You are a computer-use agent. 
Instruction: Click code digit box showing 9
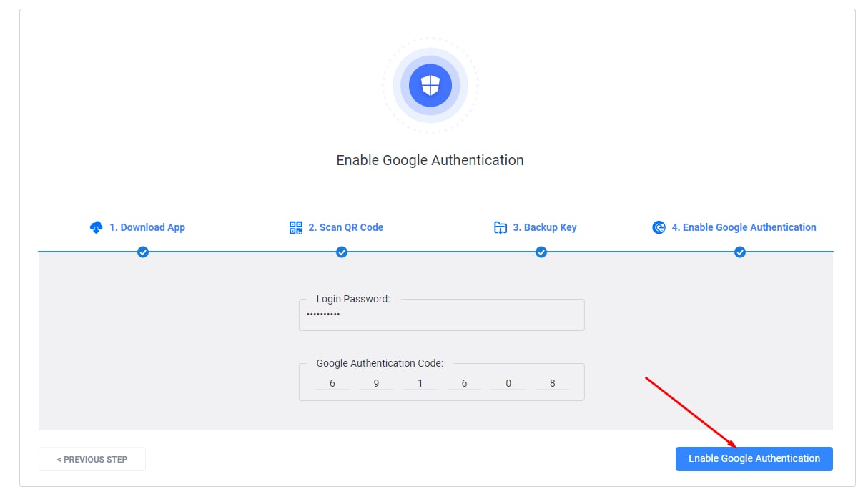(x=376, y=383)
